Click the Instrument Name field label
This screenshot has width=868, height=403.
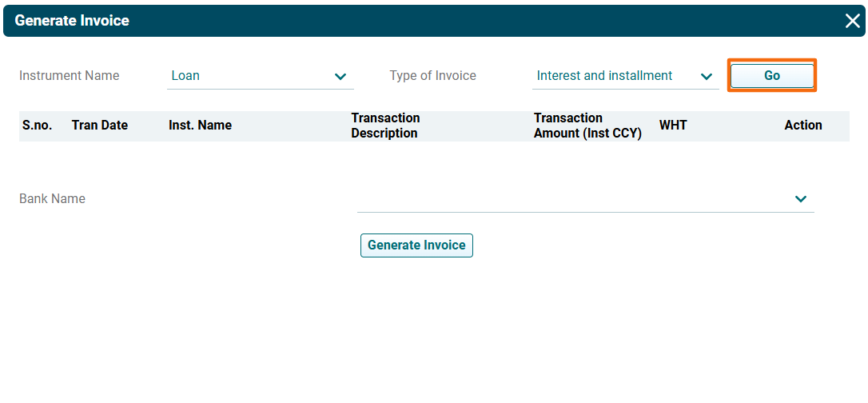coord(70,76)
